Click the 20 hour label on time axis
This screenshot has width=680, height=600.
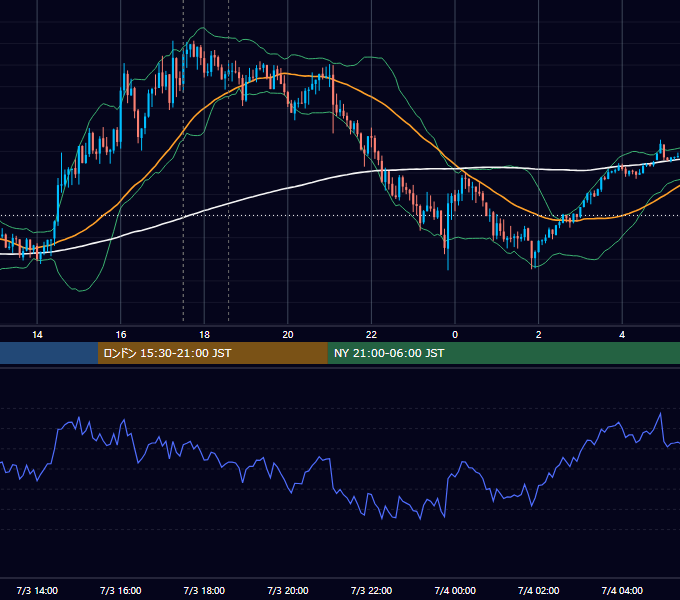pyautogui.click(x=288, y=335)
